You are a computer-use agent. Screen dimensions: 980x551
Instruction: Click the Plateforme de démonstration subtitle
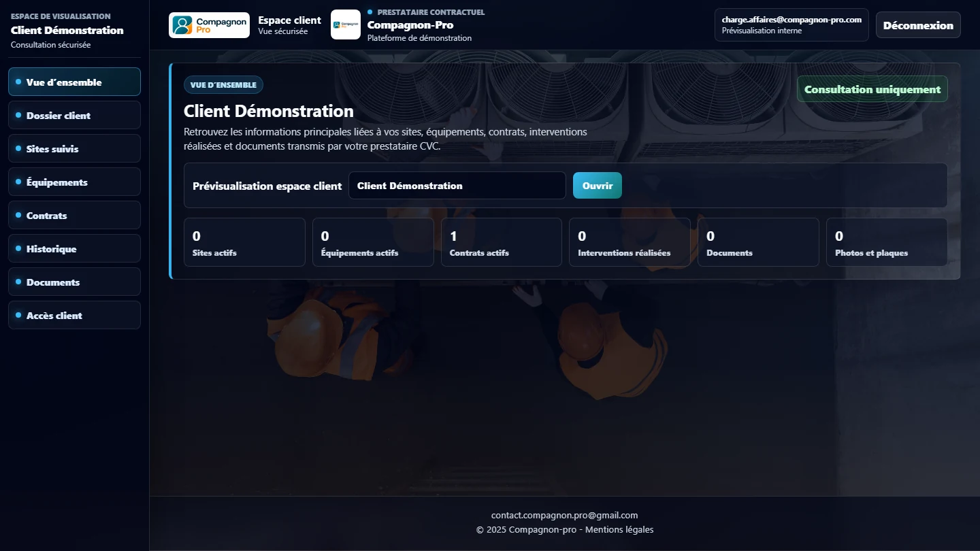[x=419, y=38]
